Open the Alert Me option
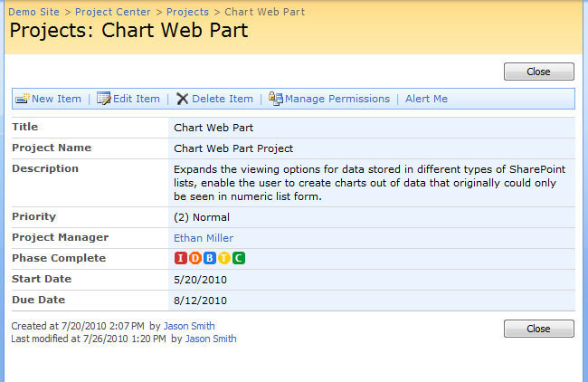Image resolution: width=588 pixels, height=382 pixels. point(426,99)
